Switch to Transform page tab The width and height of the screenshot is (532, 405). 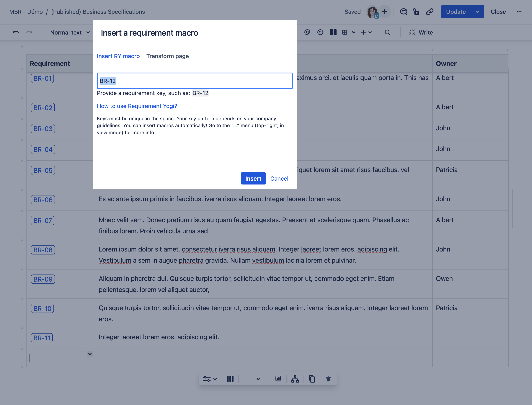point(168,56)
